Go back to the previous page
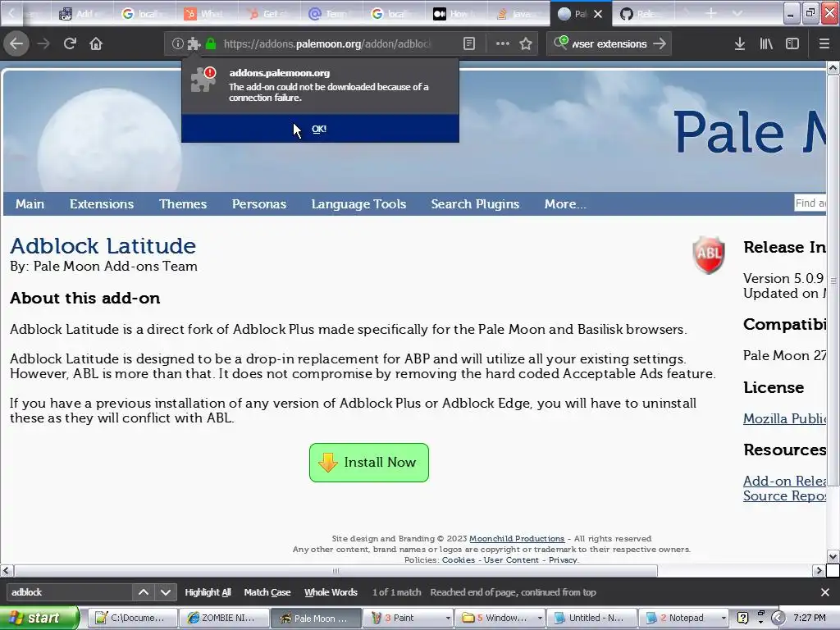This screenshot has height=630, width=840. [x=16, y=43]
